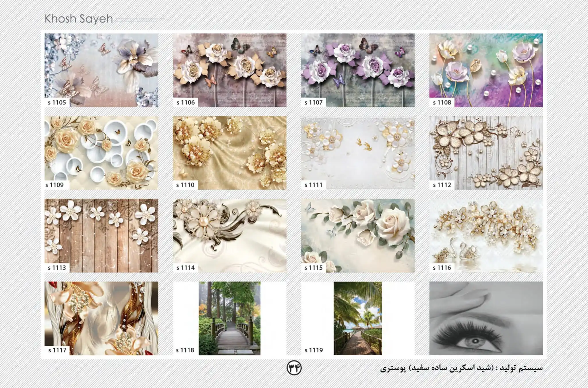Click the Persian production system caption text
Viewport: 588px width, 388px height.
click(x=461, y=368)
